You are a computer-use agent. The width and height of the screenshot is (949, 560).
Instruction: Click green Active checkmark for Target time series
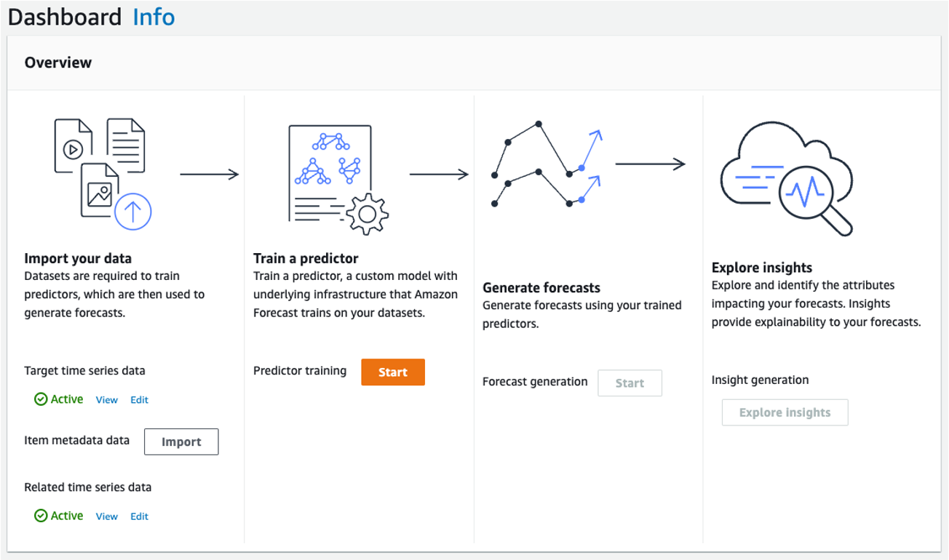[41, 399]
